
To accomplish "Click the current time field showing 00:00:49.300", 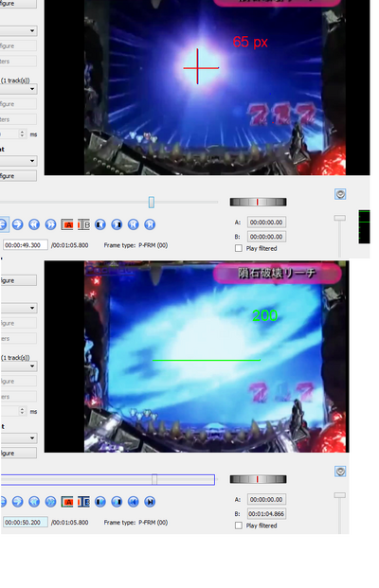I will point(26,245).
